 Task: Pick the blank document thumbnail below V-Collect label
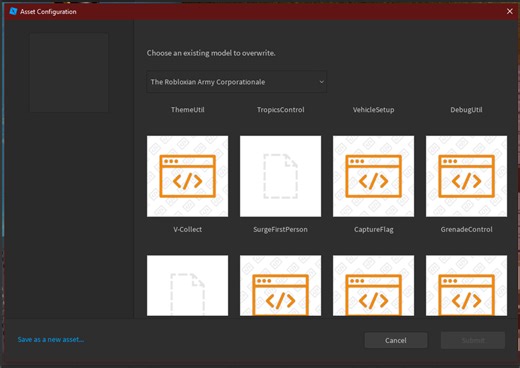coord(187,285)
